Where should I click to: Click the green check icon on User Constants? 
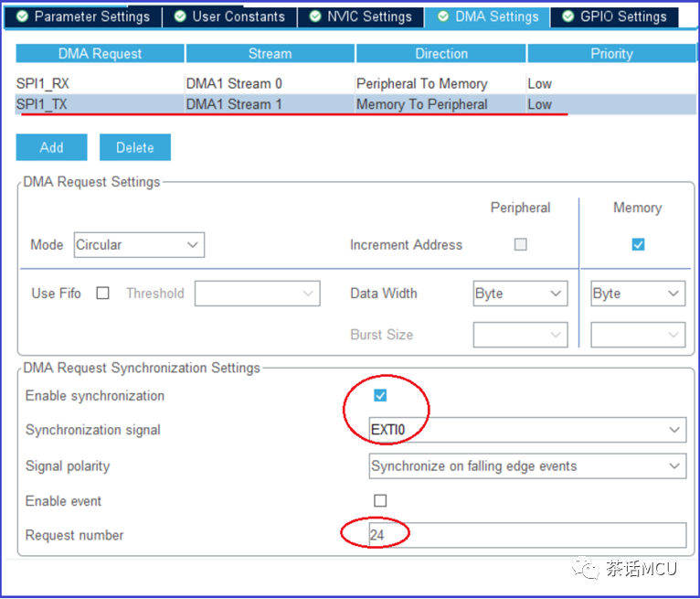point(180,16)
